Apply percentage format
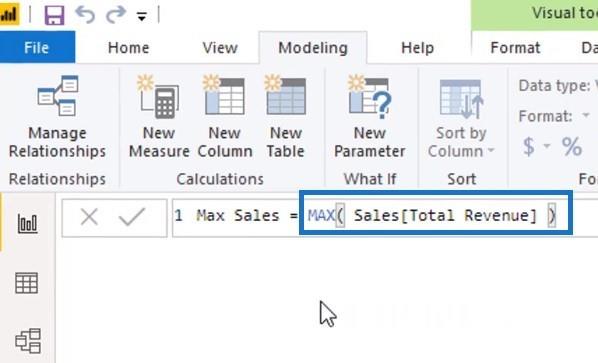 pyautogui.click(x=572, y=146)
